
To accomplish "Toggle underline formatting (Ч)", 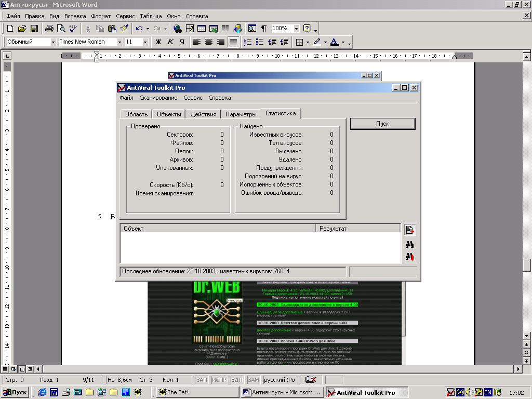I will pyautogui.click(x=182, y=42).
